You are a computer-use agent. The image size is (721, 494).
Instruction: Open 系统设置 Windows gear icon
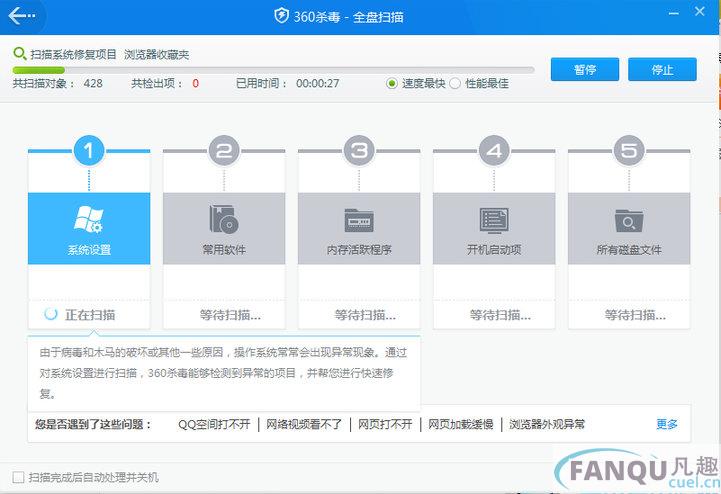tap(89, 219)
